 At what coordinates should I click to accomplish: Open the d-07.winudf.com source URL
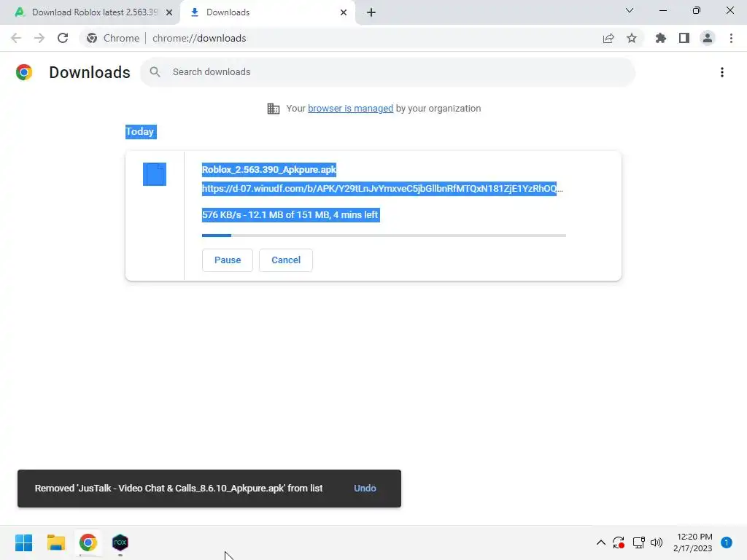[x=382, y=189]
